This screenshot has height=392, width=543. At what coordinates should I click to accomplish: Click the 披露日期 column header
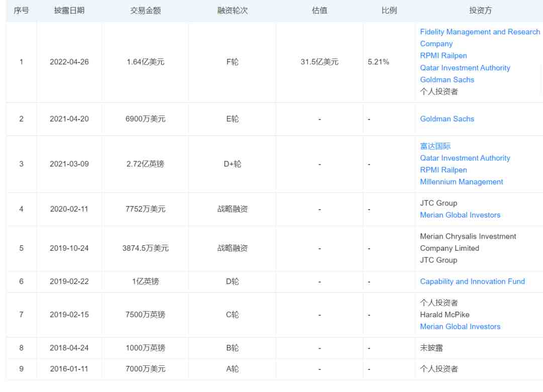coord(69,11)
